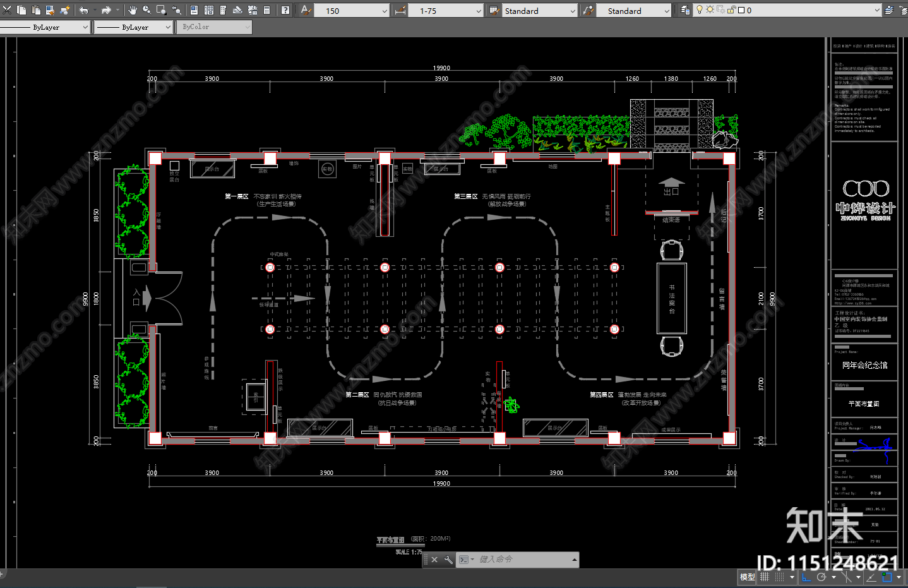Screen dimensions: 908x588
Task: Expand command history up arrow
Action: coord(574,560)
